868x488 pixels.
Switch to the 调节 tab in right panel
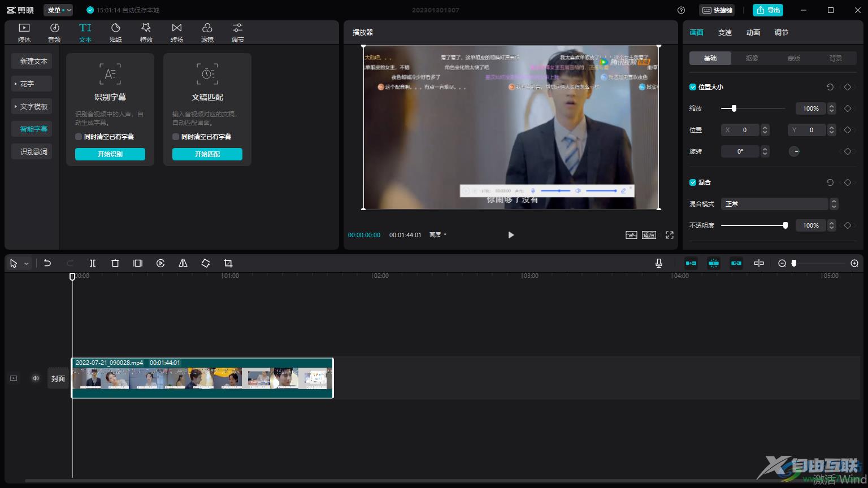coord(782,33)
